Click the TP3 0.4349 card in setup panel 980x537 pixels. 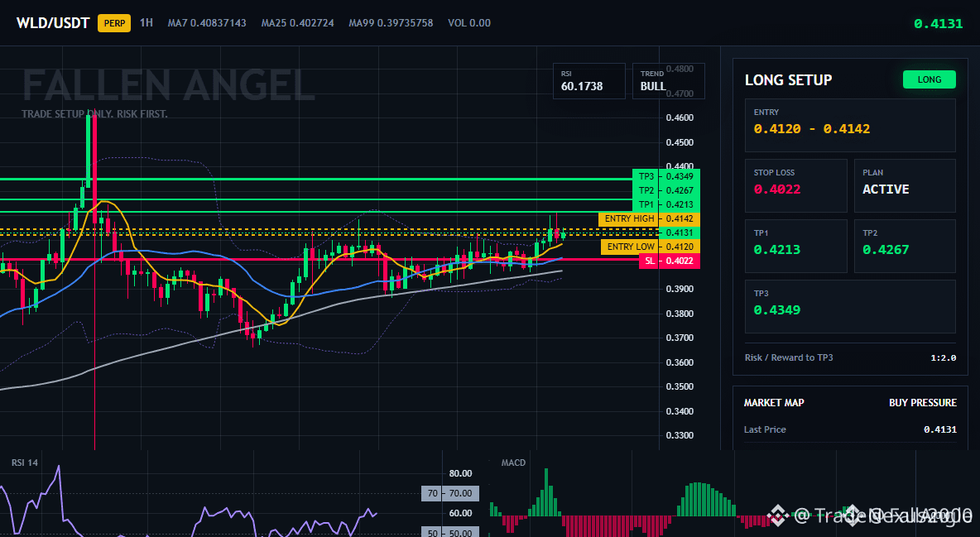[x=850, y=306]
